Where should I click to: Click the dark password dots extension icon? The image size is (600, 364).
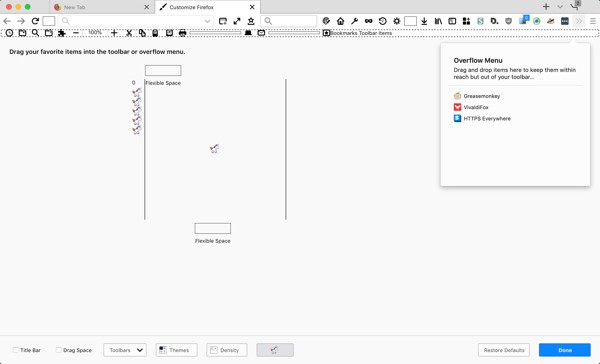(565, 21)
